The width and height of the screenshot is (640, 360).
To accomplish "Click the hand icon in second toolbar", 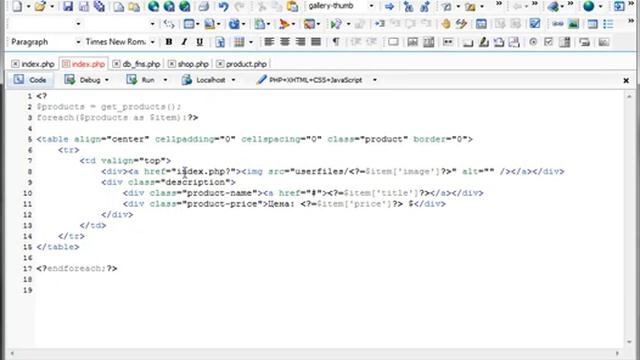I will click(x=446, y=24).
